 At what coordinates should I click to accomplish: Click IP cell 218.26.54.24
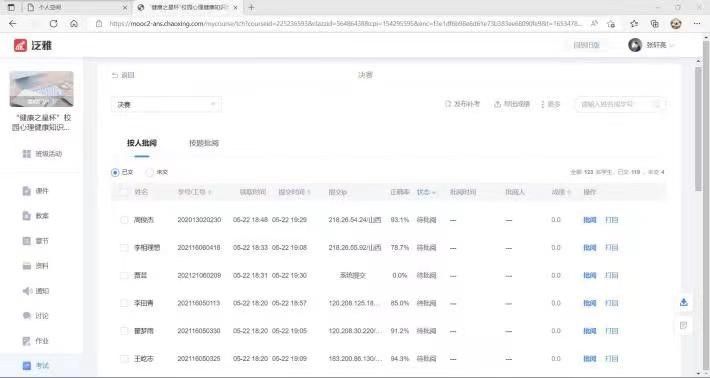pyautogui.click(x=355, y=220)
